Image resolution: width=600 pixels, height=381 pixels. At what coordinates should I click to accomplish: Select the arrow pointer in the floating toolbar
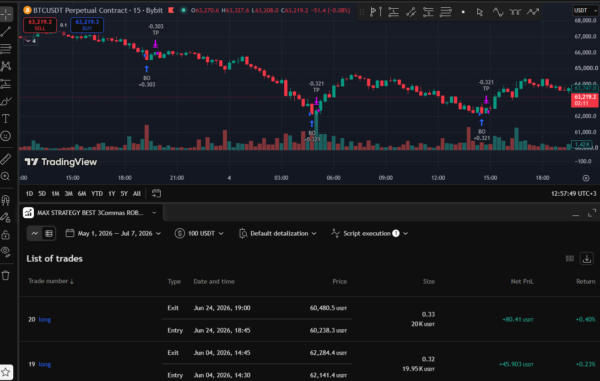479,12
